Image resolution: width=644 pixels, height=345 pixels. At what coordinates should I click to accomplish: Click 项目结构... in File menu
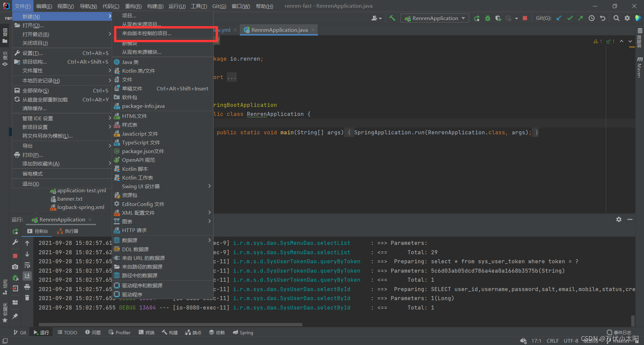pyautogui.click(x=62, y=62)
